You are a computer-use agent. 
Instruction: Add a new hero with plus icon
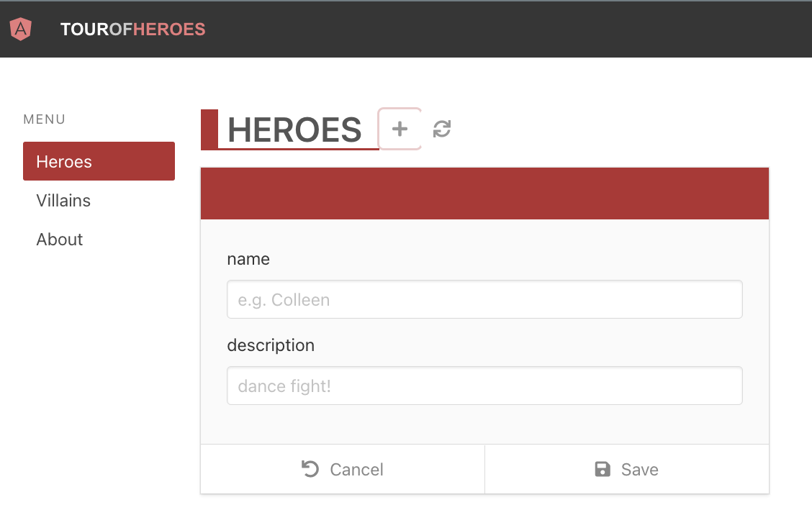pos(400,129)
